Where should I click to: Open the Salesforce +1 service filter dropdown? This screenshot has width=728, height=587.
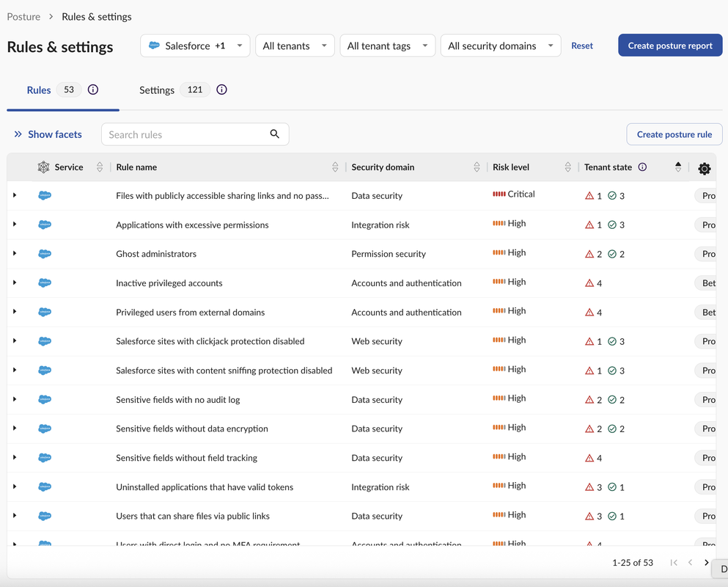tap(195, 45)
